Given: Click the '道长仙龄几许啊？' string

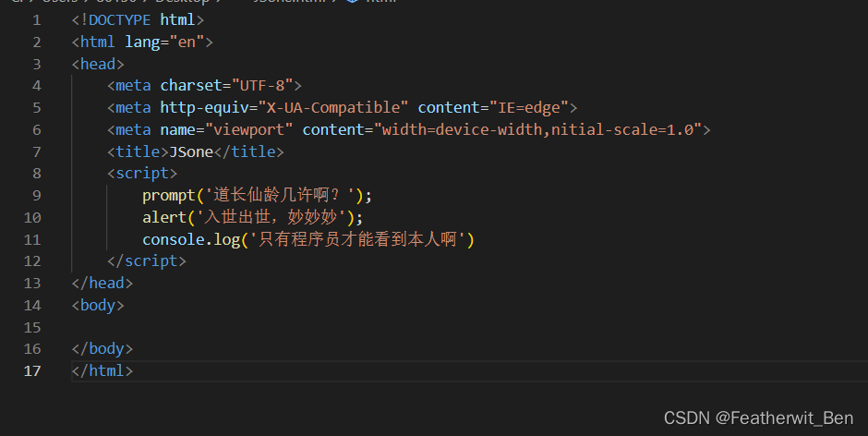Looking at the screenshot, I should [x=280, y=195].
